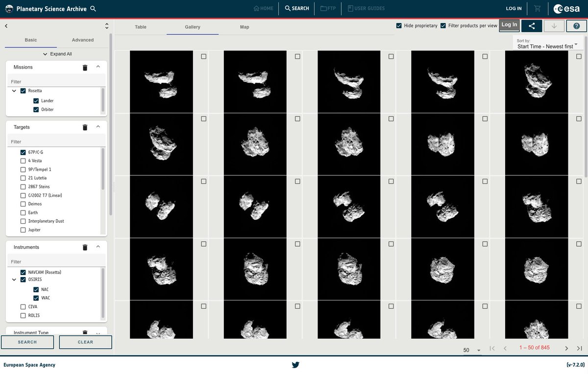This screenshot has width=588, height=374.
Task: Click the Twitter bird icon
Action: (295, 365)
